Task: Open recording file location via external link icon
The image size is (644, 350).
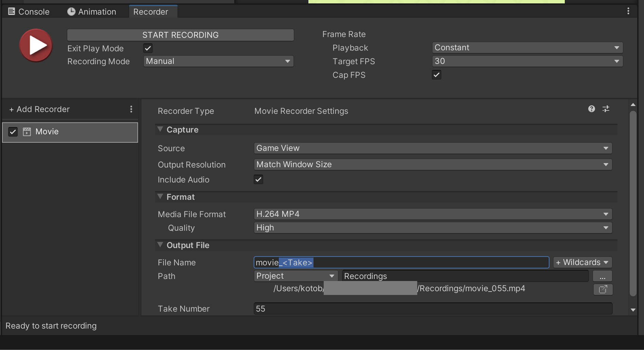Action: click(x=603, y=289)
